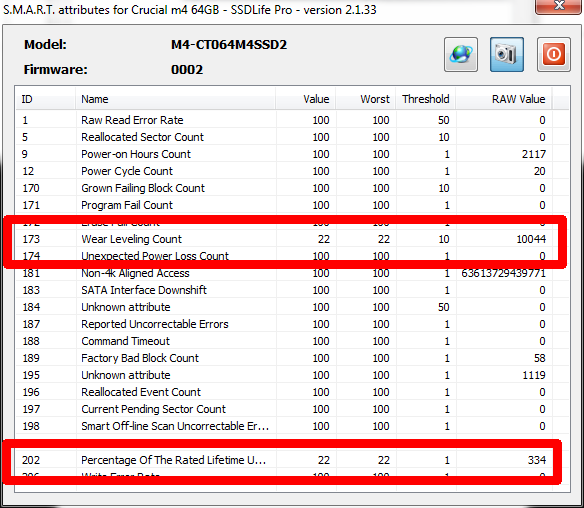Click RAW value 58 for factory bad blocks
Viewport: 584px width, 508px height.
pyautogui.click(x=540, y=358)
